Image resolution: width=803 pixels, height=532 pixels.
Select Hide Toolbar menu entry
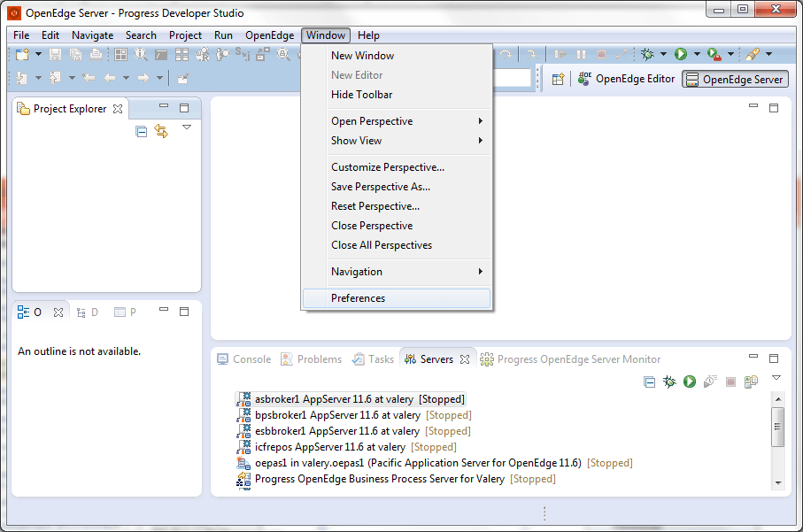(397, 95)
